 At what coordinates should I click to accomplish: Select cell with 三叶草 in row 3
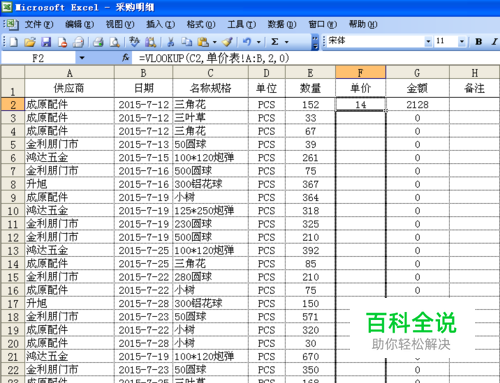(210, 118)
